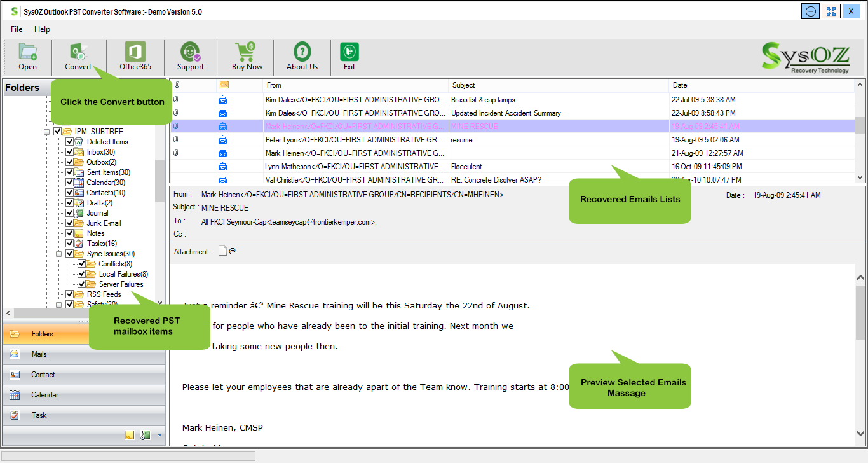Select the Task navigation pane button
Screen dimensions: 868x463
(x=84, y=415)
